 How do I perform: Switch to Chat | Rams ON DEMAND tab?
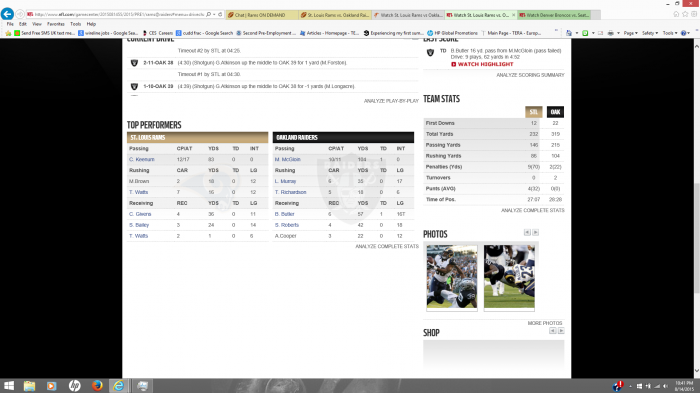pos(262,15)
